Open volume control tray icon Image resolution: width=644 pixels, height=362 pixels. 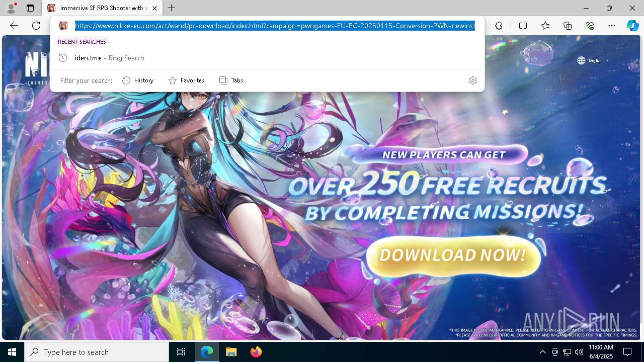pos(579,352)
